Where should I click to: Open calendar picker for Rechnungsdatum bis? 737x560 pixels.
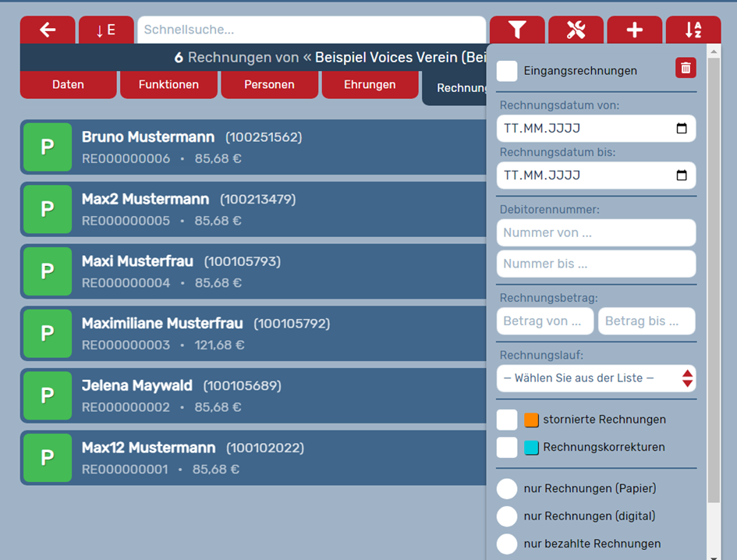point(682,175)
